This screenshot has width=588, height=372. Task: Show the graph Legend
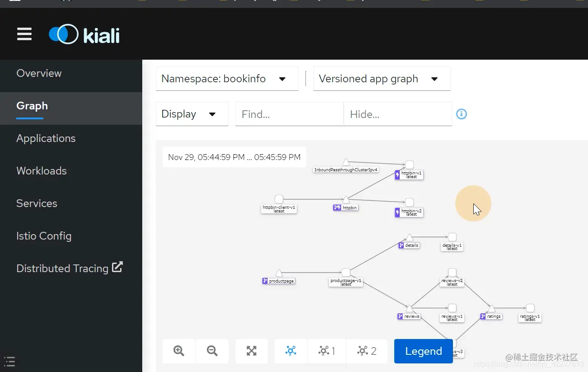click(424, 351)
